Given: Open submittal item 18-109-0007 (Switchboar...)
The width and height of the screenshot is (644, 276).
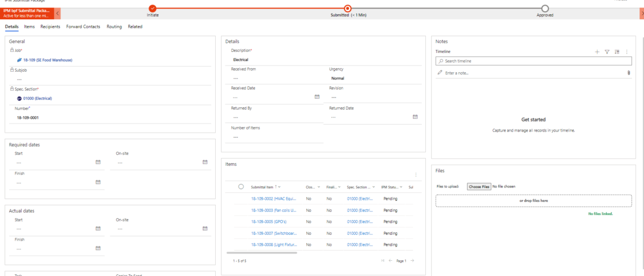Looking at the screenshot, I should [x=274, y=233].
